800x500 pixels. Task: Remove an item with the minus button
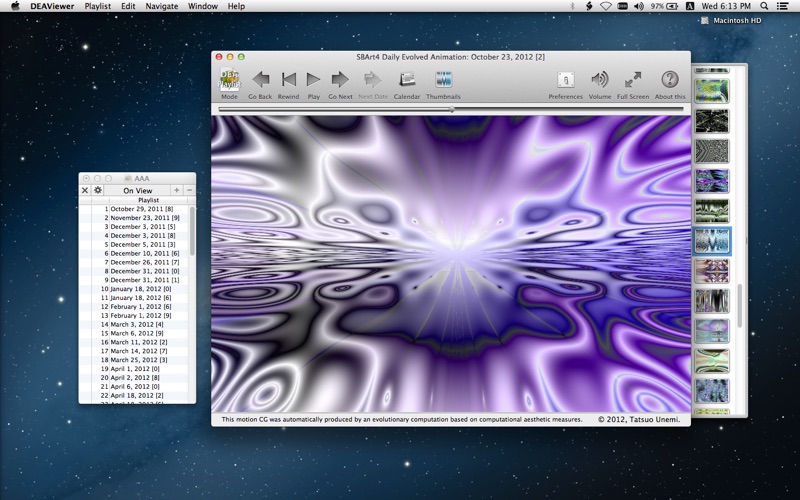(189, 190)
